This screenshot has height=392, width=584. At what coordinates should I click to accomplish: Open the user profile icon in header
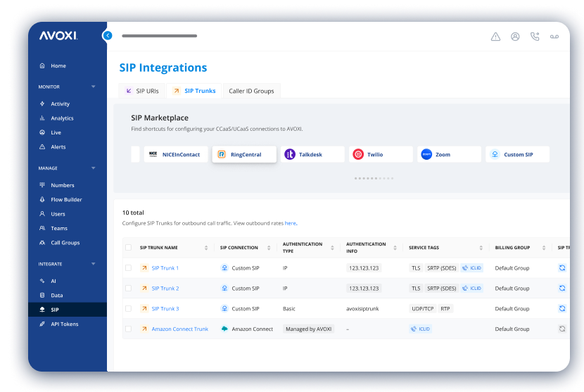point(515,37)
